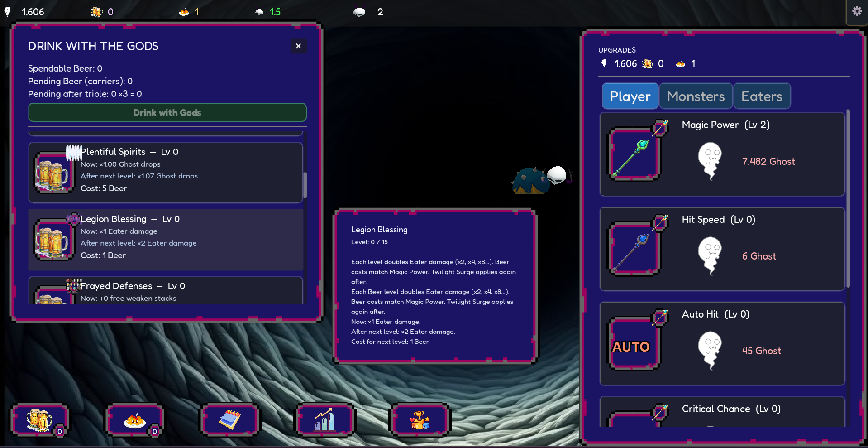
Task: Switch to the Monsters tab
Action: click(x=696, y=96)
